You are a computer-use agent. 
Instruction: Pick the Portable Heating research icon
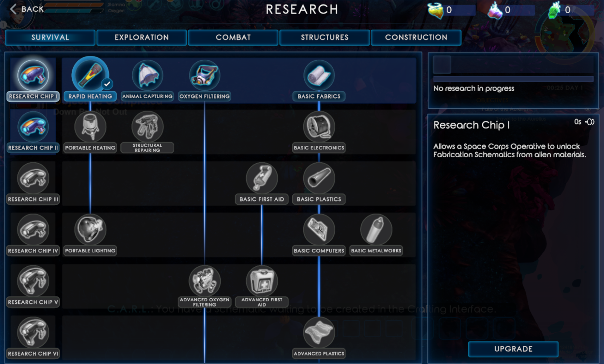[x=90, y=127]
